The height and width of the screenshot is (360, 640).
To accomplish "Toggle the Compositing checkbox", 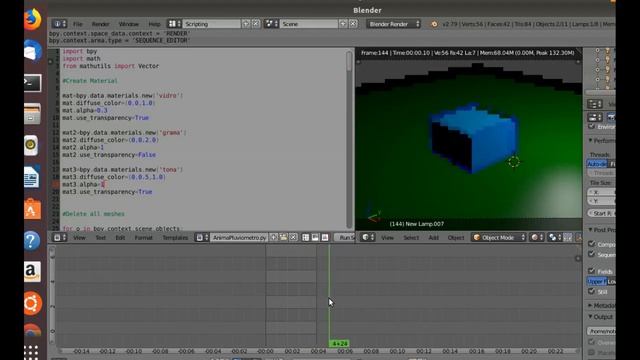I will pyautogui.click(x=591, y=244).
